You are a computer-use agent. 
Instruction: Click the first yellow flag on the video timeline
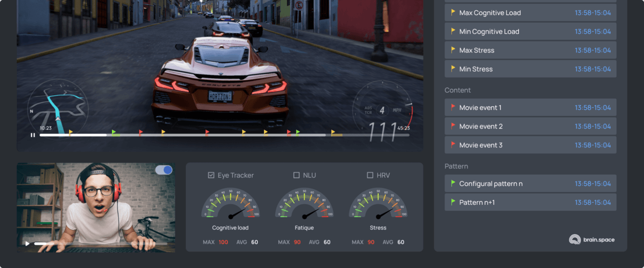(71, 132)
